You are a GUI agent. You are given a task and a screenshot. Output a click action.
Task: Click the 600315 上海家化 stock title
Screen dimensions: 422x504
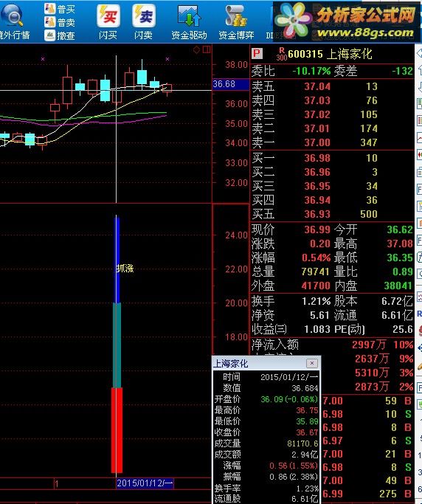point(330,54)
